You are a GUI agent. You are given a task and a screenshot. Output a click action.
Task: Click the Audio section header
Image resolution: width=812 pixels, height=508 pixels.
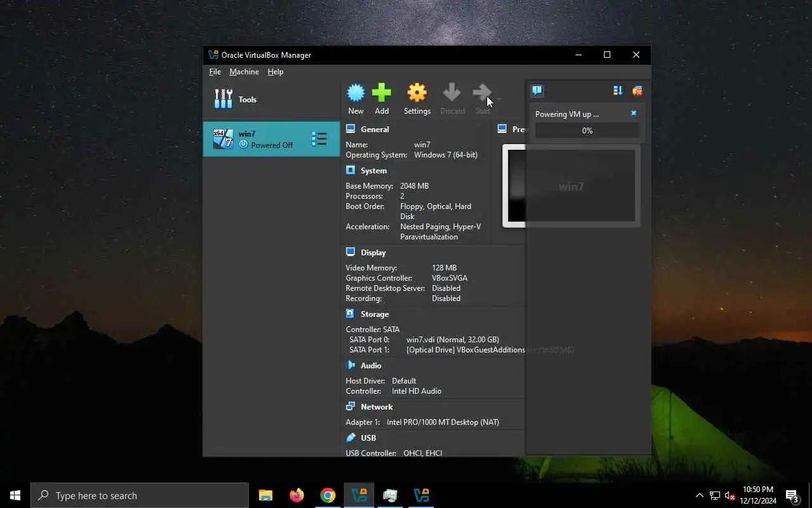pyautogui.click(x=371, y=365)
